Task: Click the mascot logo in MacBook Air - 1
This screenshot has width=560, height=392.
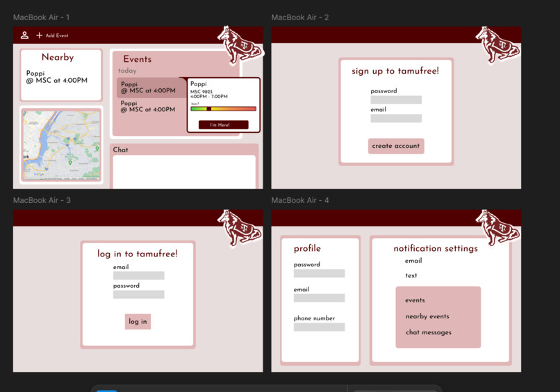Action: [x=240, y=45]
